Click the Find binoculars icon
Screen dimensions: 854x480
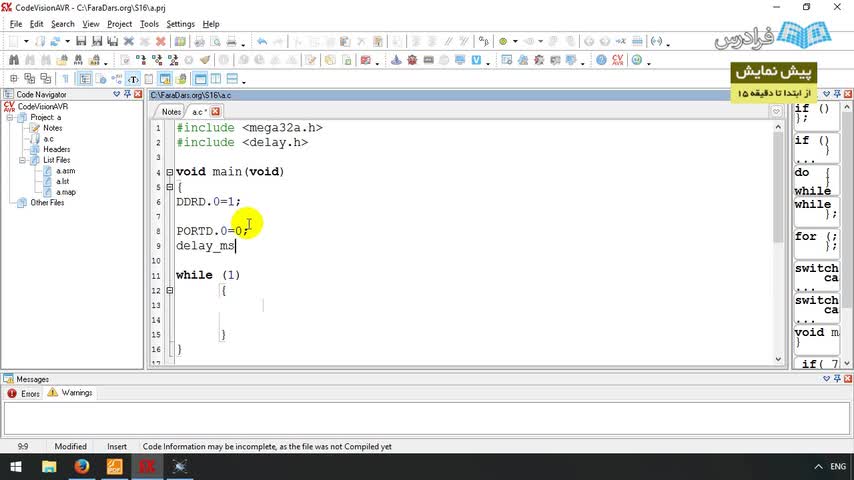click(14, 60)
